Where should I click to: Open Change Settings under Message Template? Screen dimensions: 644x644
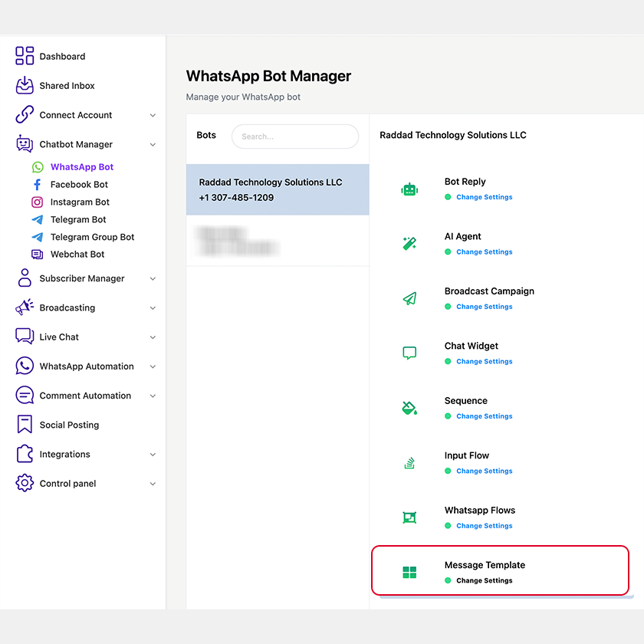484,580
